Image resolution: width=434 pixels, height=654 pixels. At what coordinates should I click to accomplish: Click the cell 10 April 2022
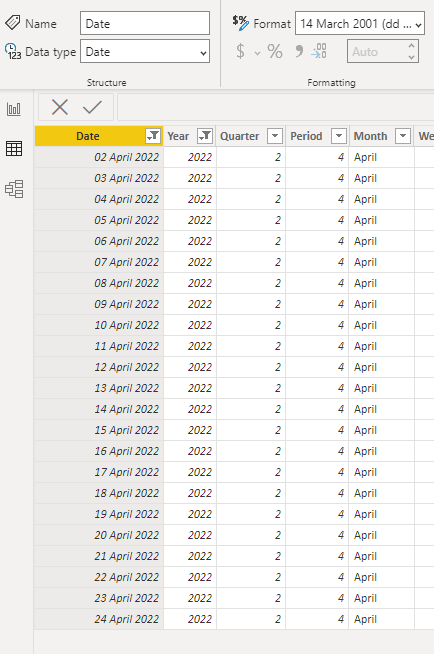99,325
